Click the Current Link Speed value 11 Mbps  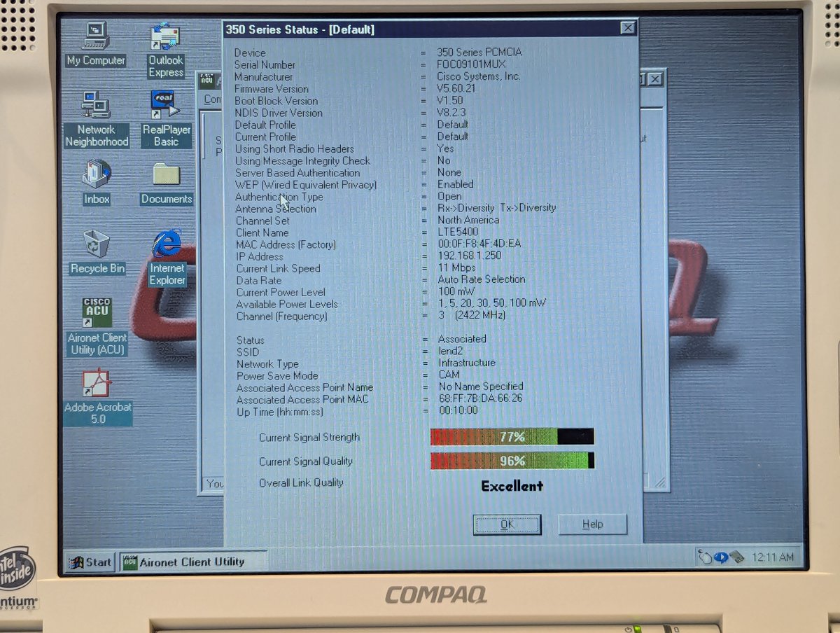click(457, 267)
